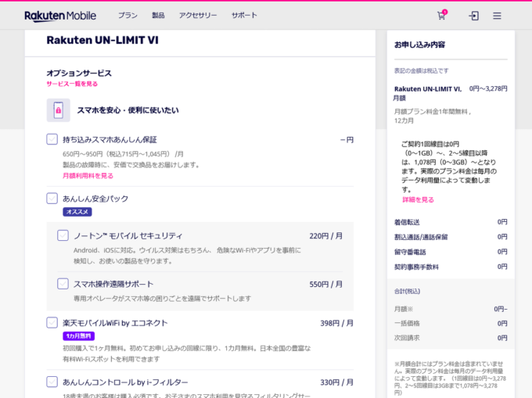Click the login icon in header
The image size is (532, 398).
pyautogui.click(x=473, y=16)
